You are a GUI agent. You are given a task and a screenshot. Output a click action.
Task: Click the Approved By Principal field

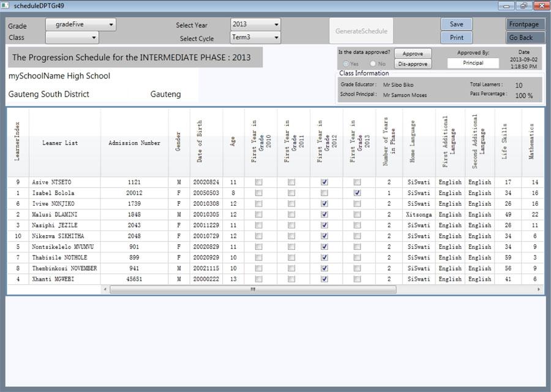(x=474, y=62)
